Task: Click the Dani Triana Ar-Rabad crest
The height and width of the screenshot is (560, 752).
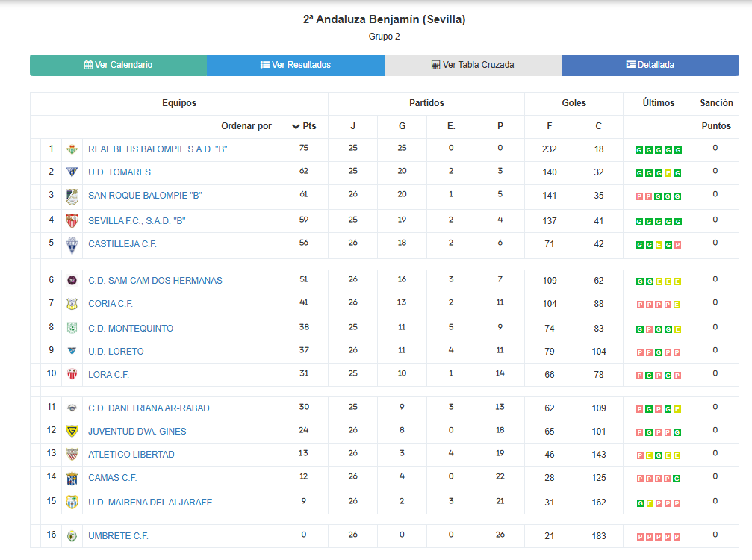Action: pyautogui.click(x=72, y=408)
